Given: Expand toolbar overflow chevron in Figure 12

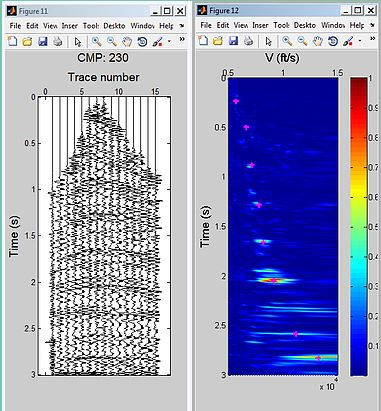Looking at the screenshot, I should [x=373, y=39].
